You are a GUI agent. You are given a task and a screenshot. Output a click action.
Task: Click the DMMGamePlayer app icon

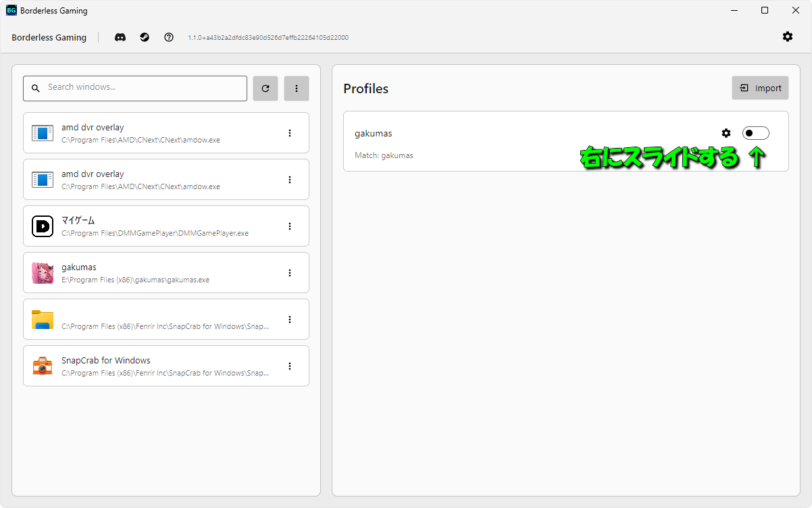[43, 226]
